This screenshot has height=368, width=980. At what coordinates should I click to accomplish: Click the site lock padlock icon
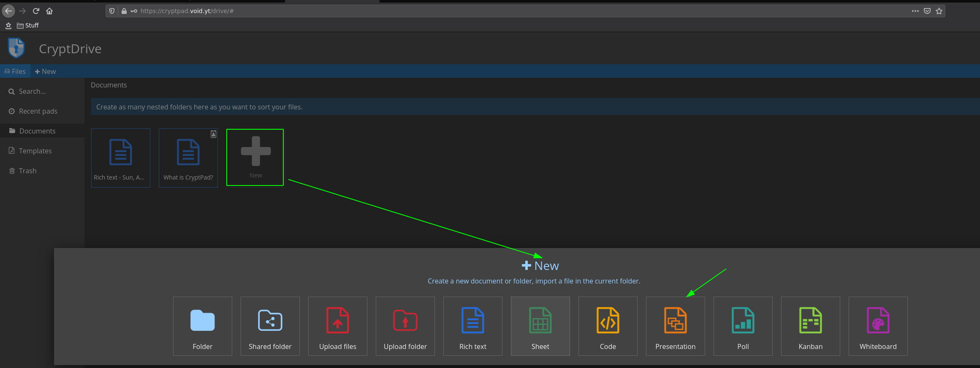124,11
